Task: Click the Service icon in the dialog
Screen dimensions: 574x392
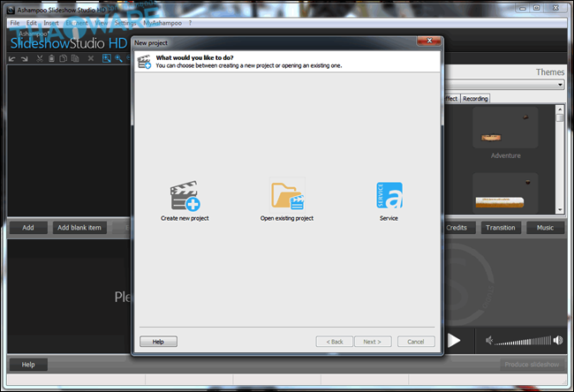Action: (x=389, y=195)
